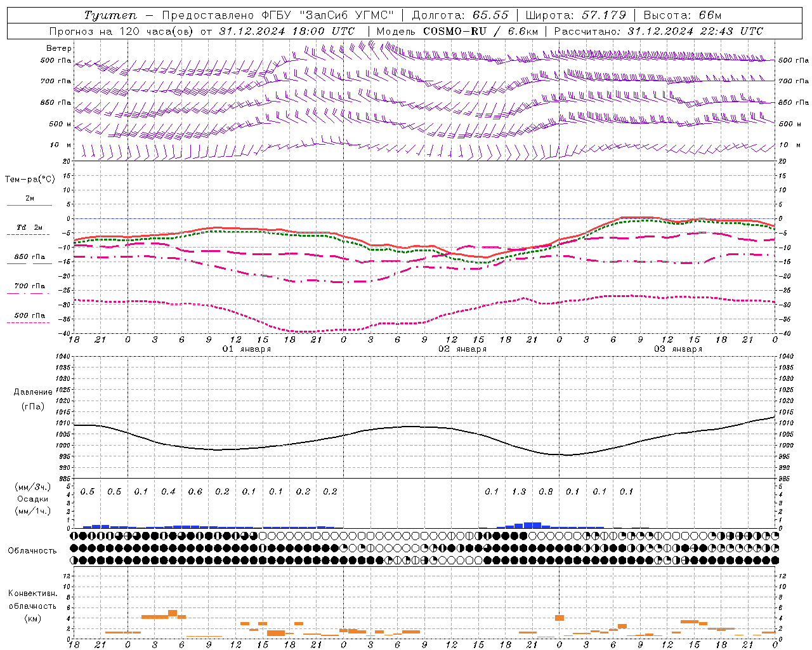
Task: Click the dotted line sample under temperature-legend "500 гПа"
Action: 29,322
